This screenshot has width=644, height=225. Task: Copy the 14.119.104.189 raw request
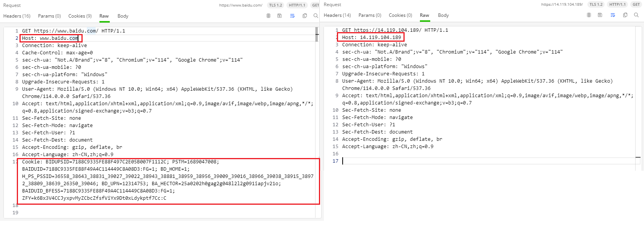(625, 15)
